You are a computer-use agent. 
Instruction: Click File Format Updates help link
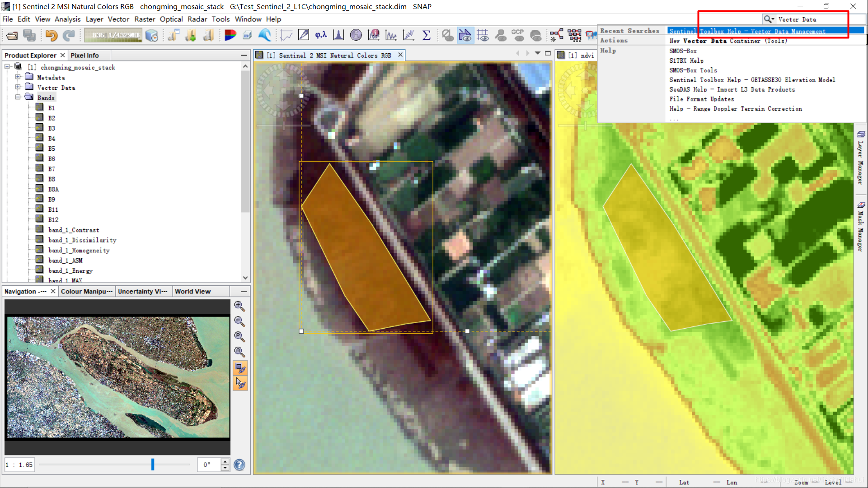(x=702, y=99)
